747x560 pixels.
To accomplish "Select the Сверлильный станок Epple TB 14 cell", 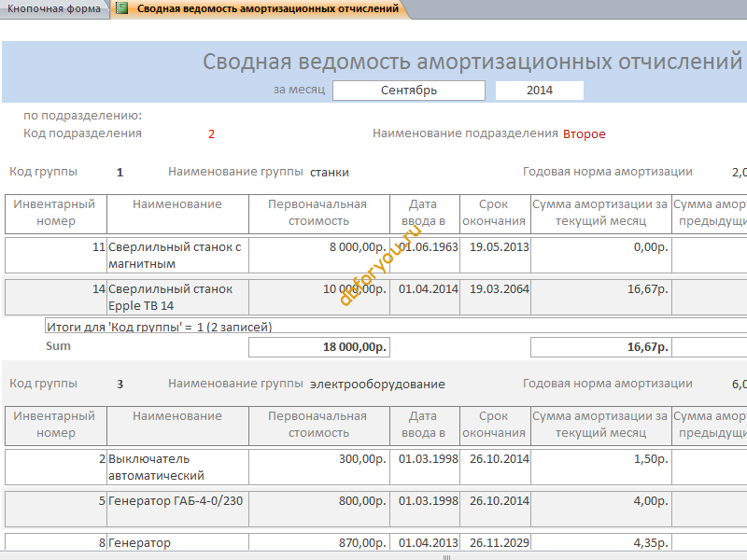I will point(177,297).
